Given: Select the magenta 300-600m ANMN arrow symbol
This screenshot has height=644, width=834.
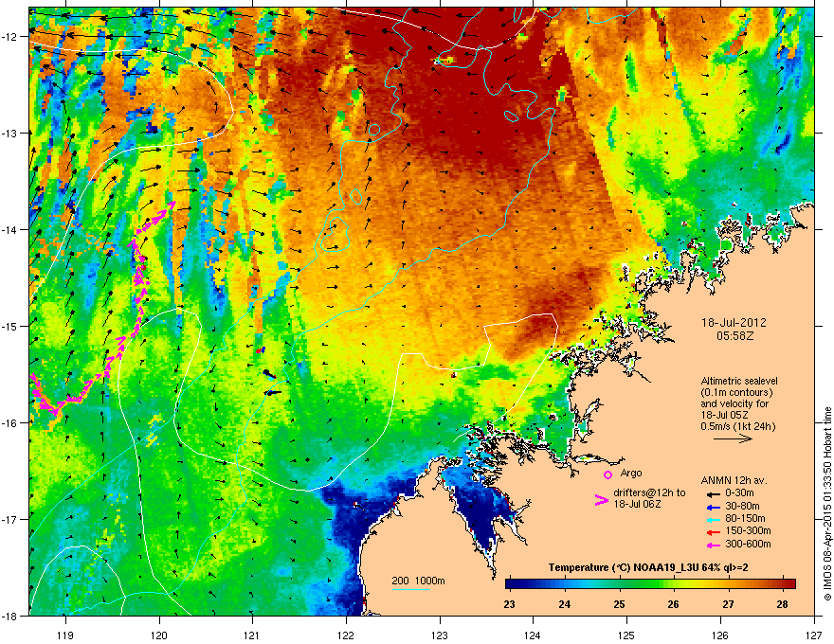Looking at the screenshot, I should click(x=714, y=545).
